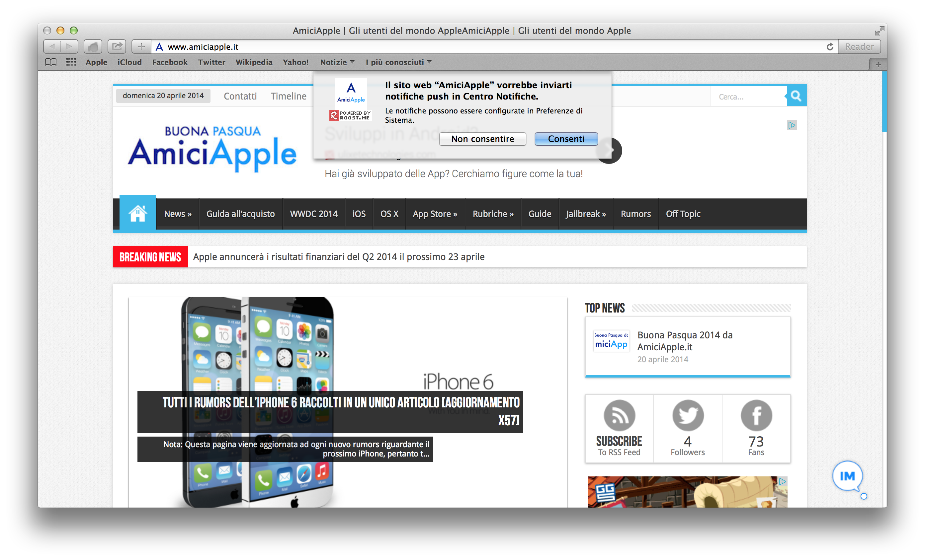925x560 pixels.
Task: Open the Yahoo! bookmark
Action: [295, 62]
